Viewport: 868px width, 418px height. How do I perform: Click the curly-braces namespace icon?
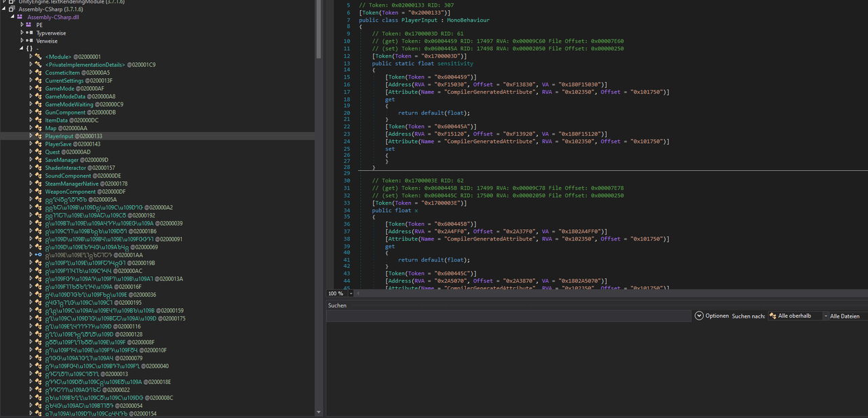coord(30,49)
